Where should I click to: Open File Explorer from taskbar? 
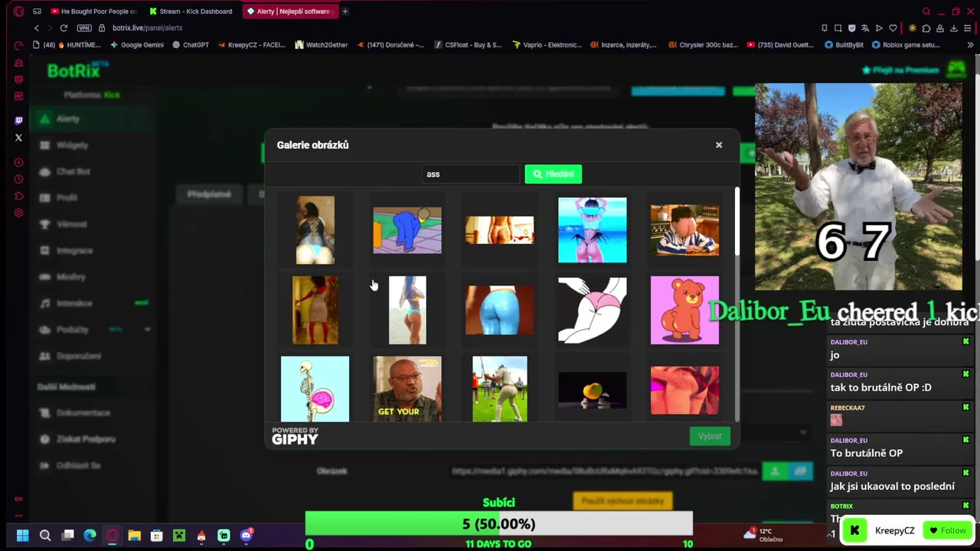coord(134,536)
